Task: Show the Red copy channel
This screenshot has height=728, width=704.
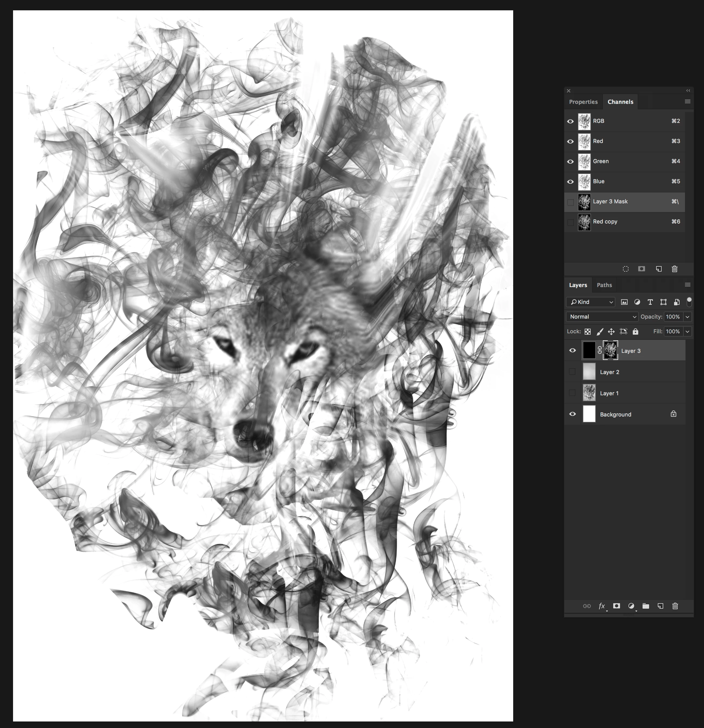Action: pos(571,222)
